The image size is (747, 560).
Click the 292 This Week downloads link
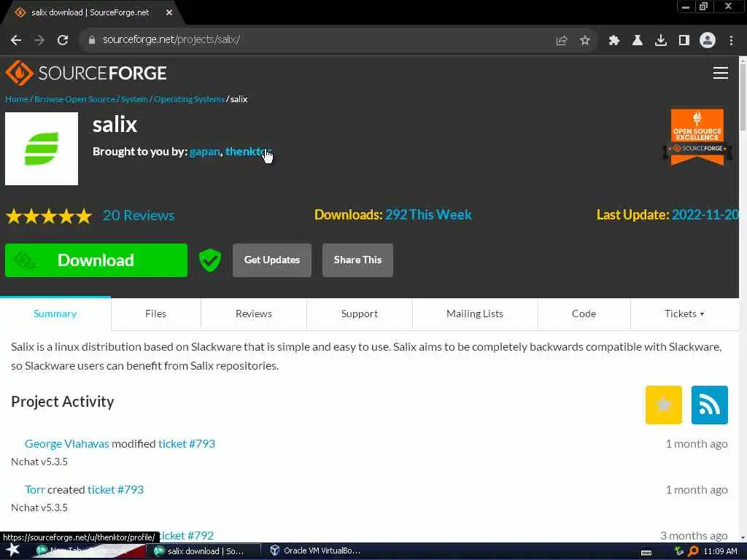428,215
